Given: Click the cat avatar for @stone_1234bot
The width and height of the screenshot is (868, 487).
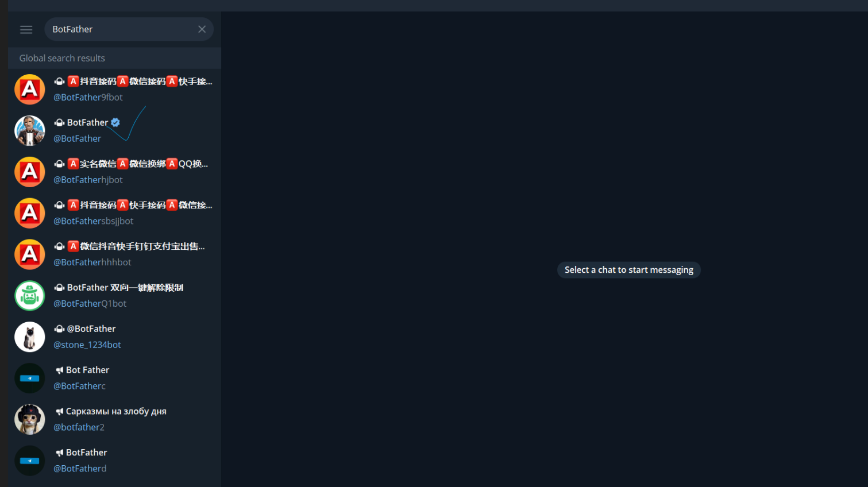Looking at the screenshot, I should (30, 337).
